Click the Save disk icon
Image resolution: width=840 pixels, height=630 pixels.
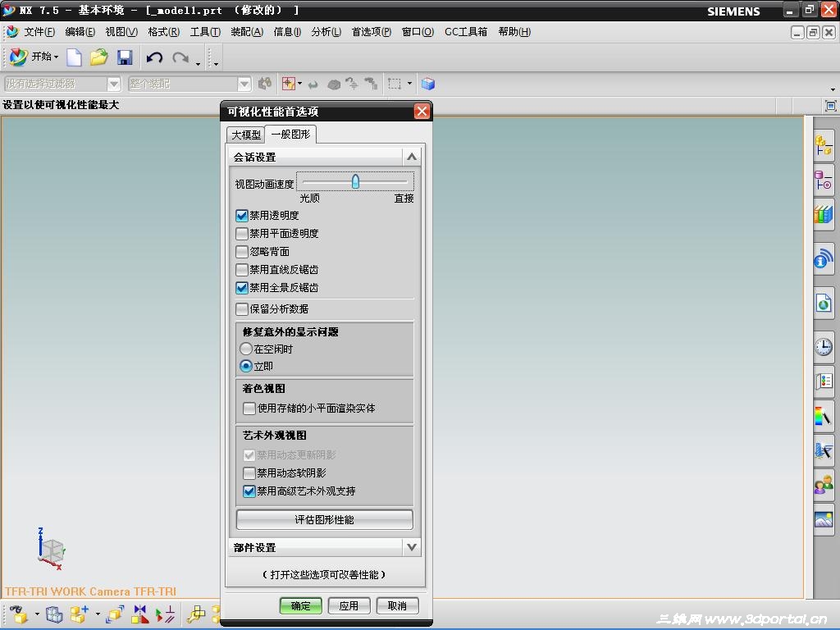point(125,57)
